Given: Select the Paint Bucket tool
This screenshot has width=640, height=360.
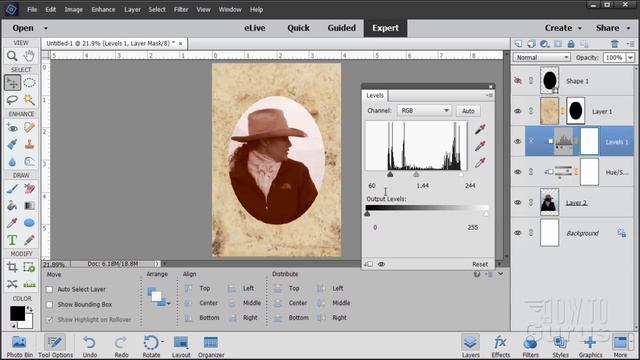Looking at the screenshot, I should tap(12, 206).
